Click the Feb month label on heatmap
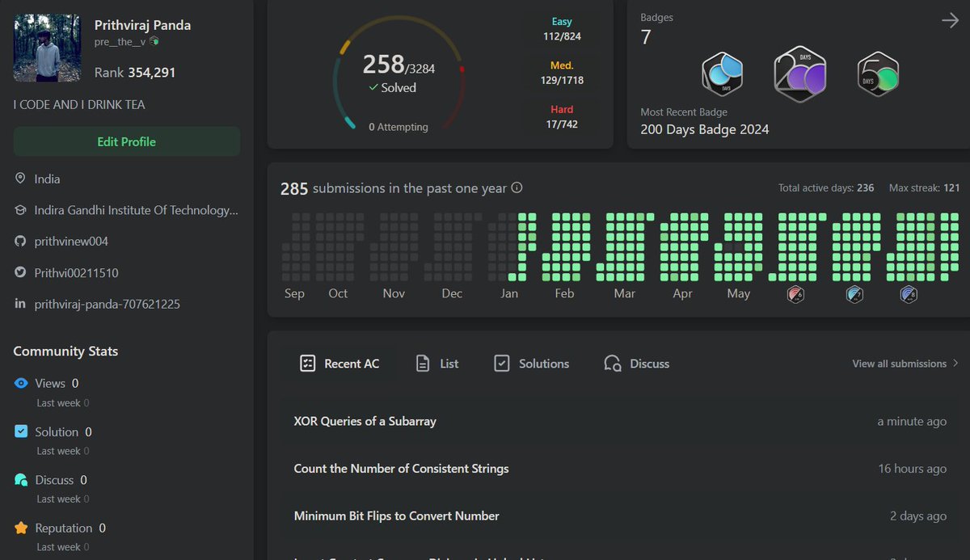Screen dimensions: 970x560 (x=564, y=293)
